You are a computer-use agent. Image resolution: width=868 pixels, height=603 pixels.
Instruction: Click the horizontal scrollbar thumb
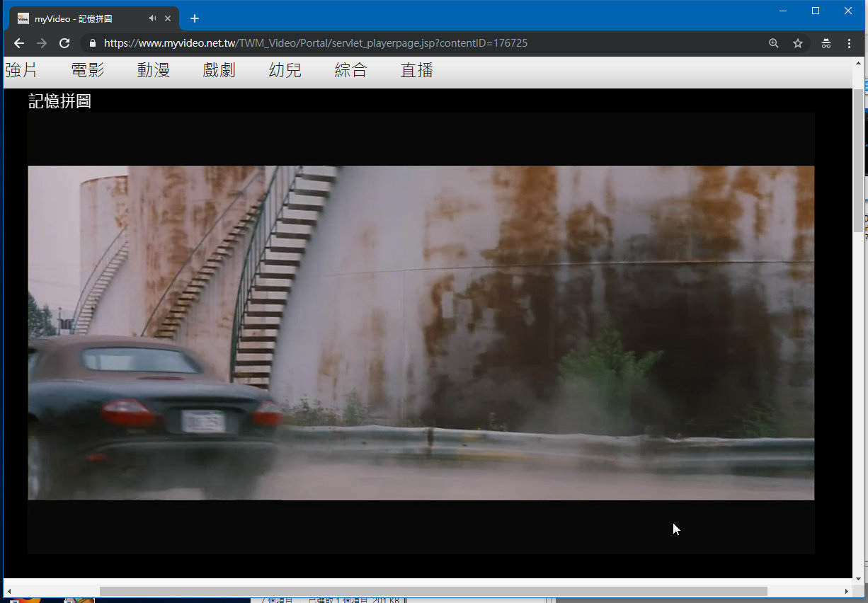pyautogui.click(x=433, y=591)
